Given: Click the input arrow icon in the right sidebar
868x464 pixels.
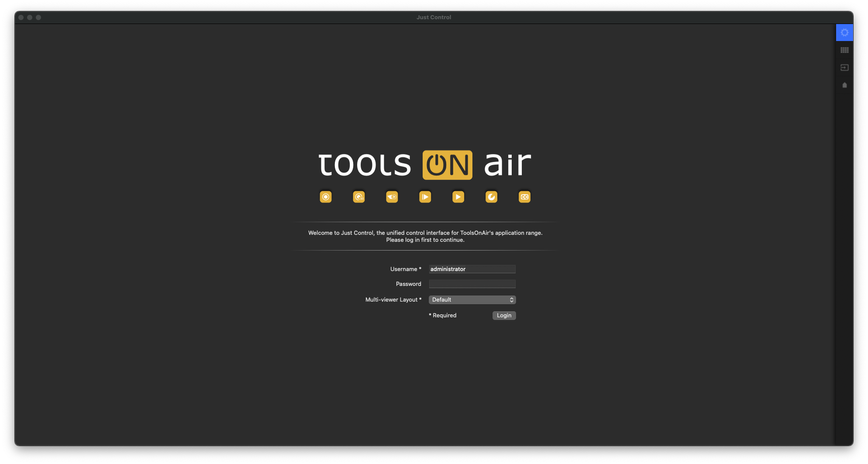Looking at the screenshot, I should tap(844, 68).
